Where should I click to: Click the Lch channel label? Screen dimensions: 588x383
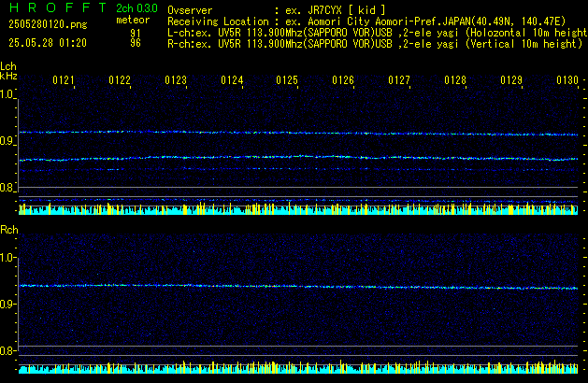pos(8,66)
